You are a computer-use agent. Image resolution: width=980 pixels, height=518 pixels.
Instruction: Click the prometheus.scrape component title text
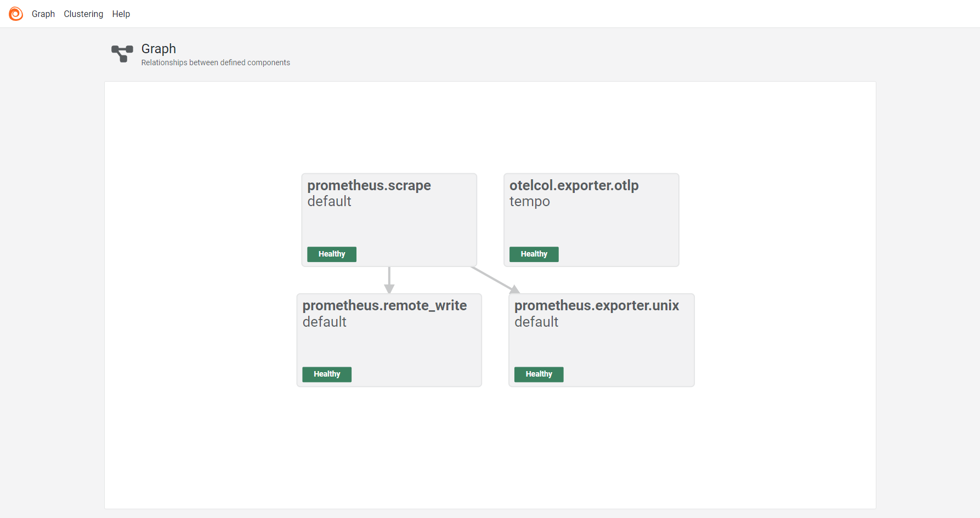pos(369,185)
